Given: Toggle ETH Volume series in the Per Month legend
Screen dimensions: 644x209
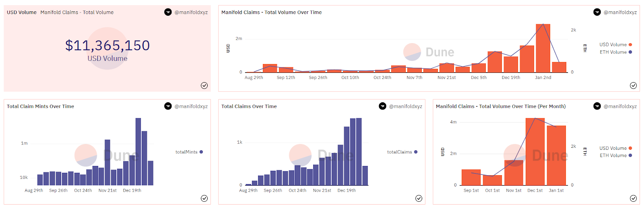Looking at the screenshot, I should click(x=613, y=155).
